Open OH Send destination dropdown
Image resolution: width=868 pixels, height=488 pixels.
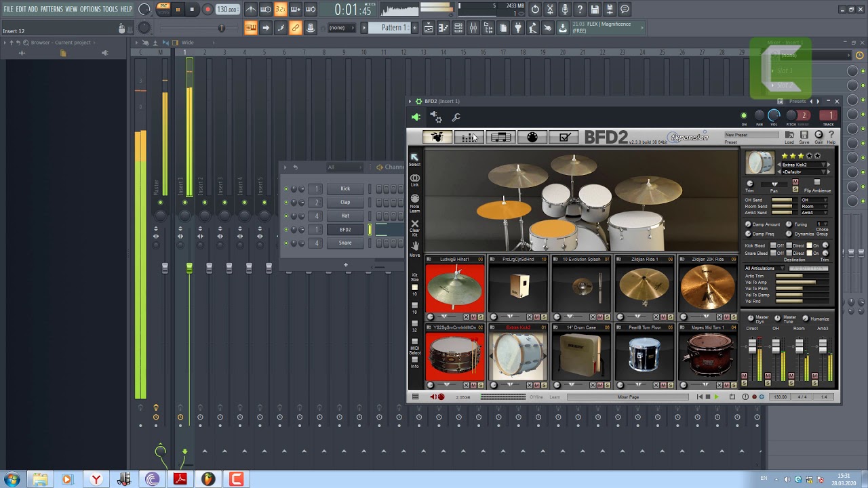814,200
